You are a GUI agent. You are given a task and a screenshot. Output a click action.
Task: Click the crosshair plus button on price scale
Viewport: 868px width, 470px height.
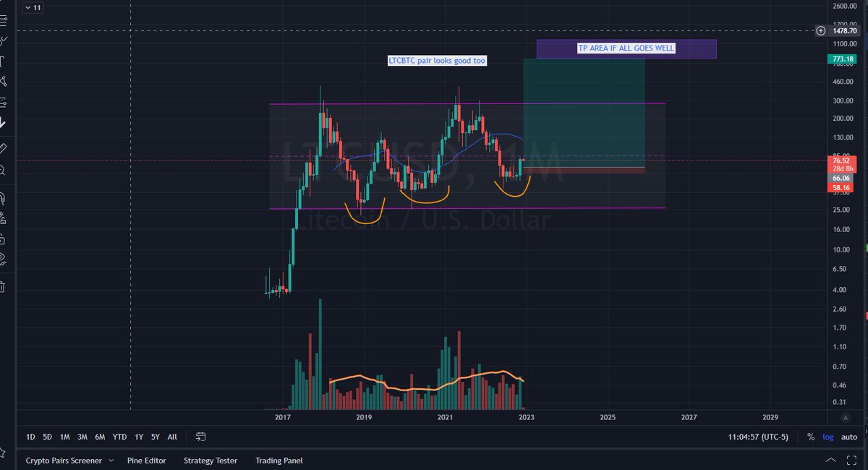click(x=820, y=30)
